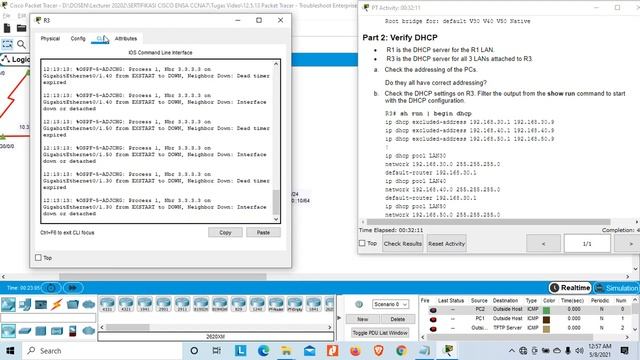Click Check Results button
The height and width of the screenshot is (360, 640).
pyautogui.click(x=402, y=244)
